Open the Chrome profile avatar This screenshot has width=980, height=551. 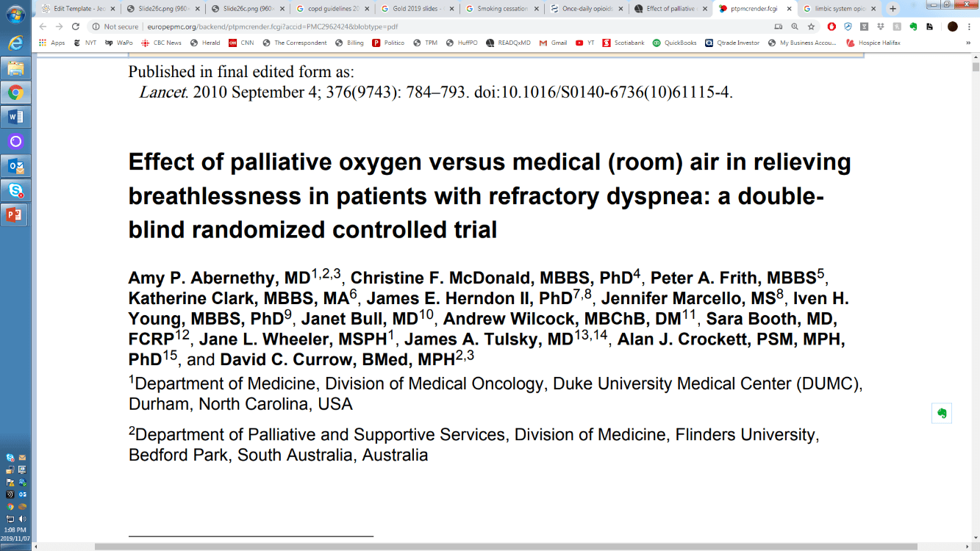952,26
